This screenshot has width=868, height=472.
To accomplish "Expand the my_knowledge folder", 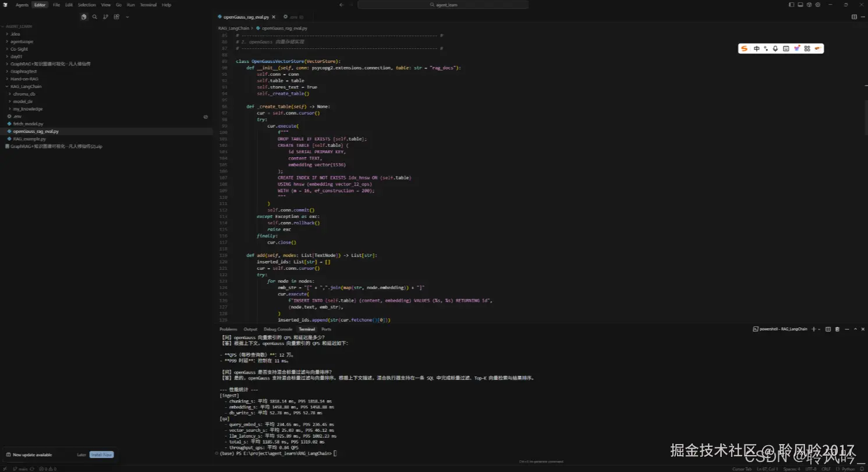I will pyautogui.click(x=27, y=109).
